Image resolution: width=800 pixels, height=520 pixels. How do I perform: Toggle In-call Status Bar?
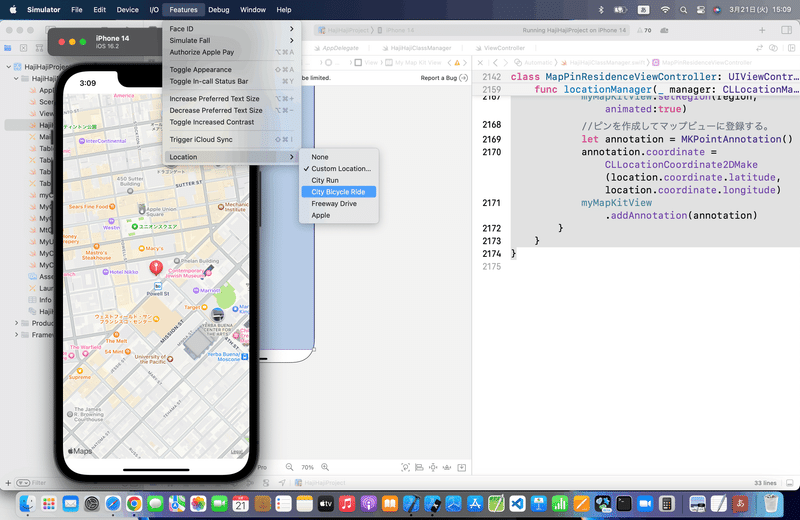click(x=232, y=81)
